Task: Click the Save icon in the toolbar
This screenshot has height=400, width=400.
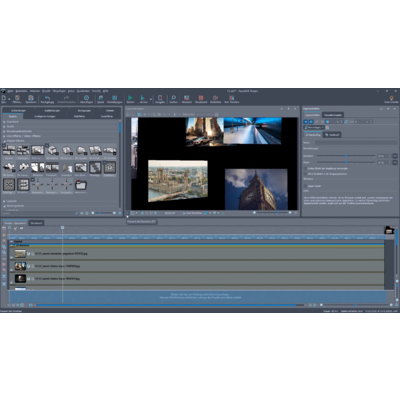Action: [x=31, y=98]
